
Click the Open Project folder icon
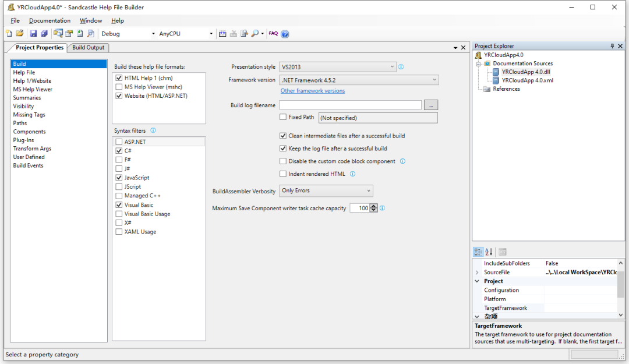(x=19, y=34)
